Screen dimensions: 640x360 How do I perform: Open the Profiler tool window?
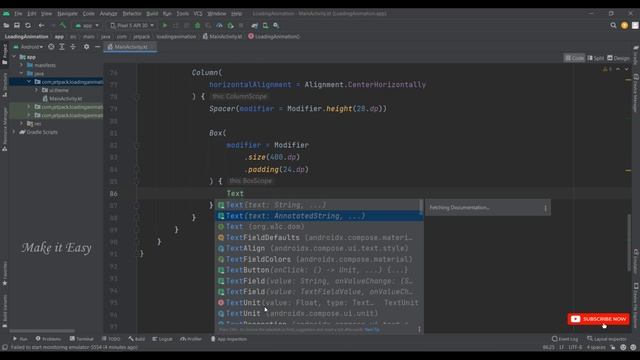191,339
